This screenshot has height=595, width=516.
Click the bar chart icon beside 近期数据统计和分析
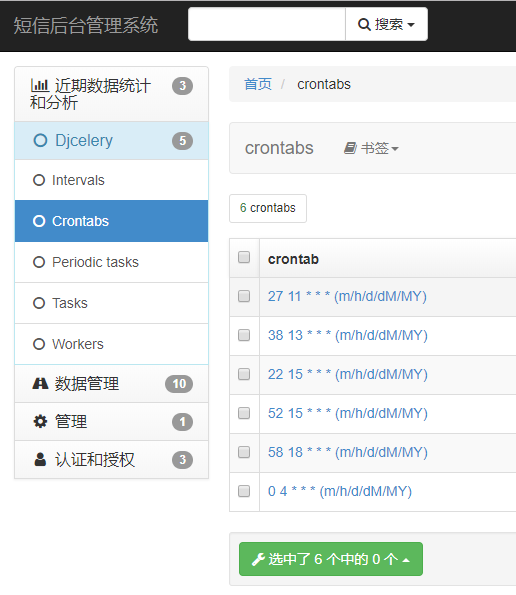[x=39, y=85]
